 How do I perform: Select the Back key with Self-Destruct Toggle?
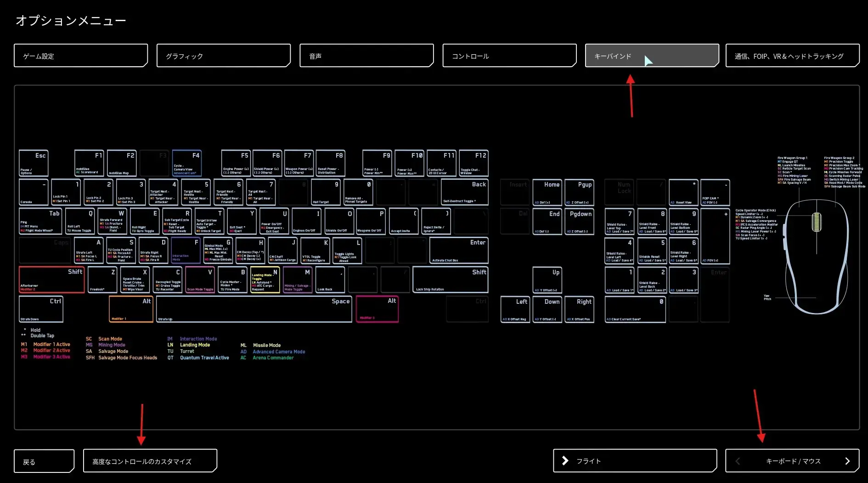click(464, 192)
